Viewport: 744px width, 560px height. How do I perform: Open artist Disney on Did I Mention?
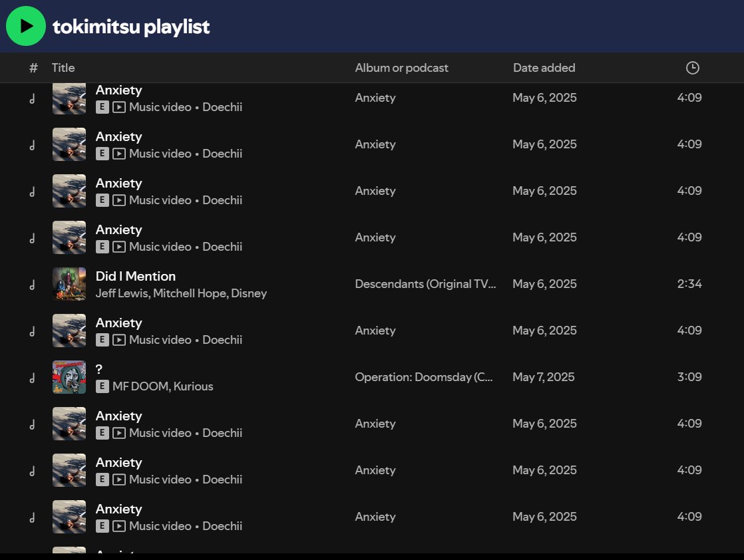point(249,293)
